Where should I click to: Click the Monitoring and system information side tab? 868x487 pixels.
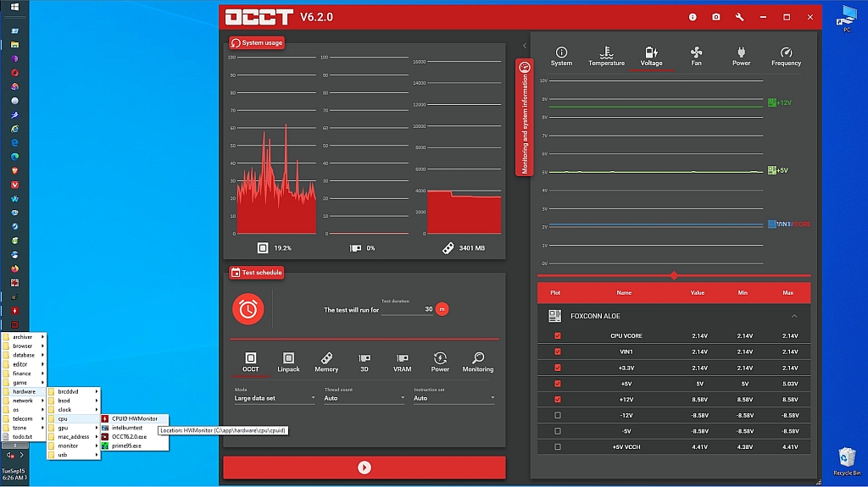click(524, 118)
